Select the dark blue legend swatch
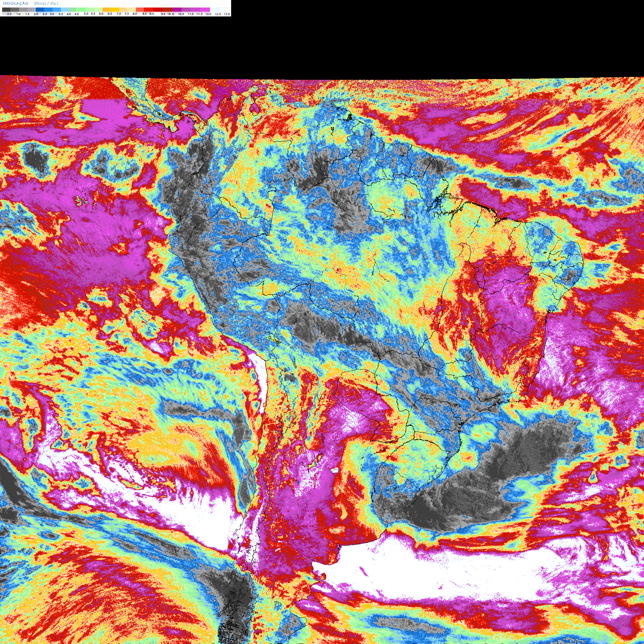The height and width of the screenshot is (644, 644). pos(40,10)
